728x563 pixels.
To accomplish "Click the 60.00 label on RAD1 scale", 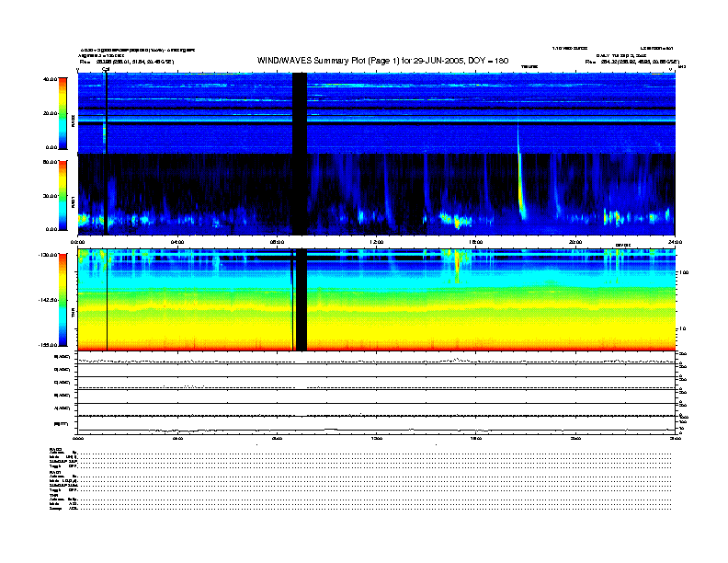I will point(51,162).
